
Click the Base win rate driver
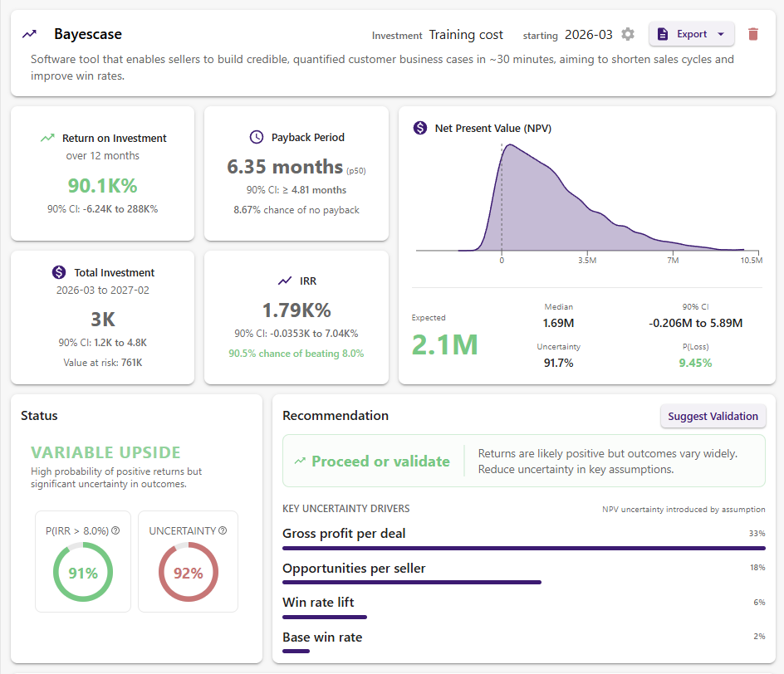(322, 637)
